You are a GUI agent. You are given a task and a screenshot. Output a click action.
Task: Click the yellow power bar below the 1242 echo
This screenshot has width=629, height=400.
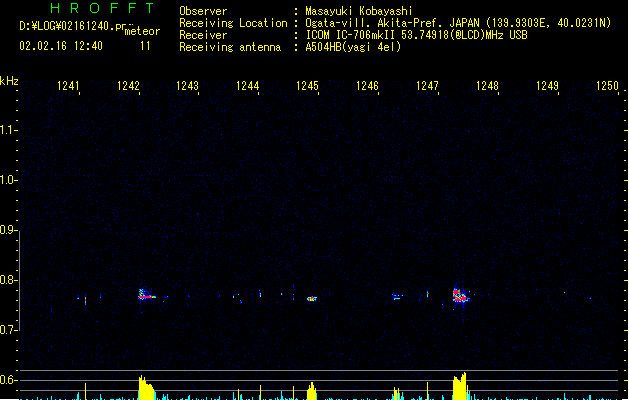(146, 388)
